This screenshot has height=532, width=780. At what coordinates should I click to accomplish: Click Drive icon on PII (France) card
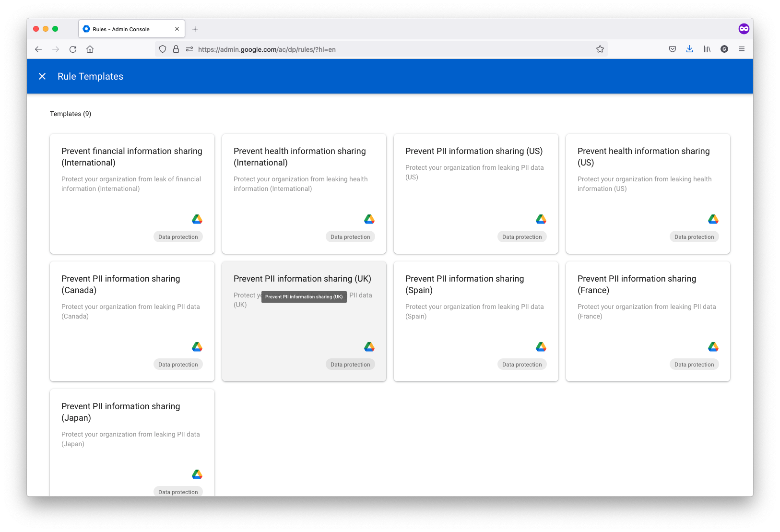(713, 347)
